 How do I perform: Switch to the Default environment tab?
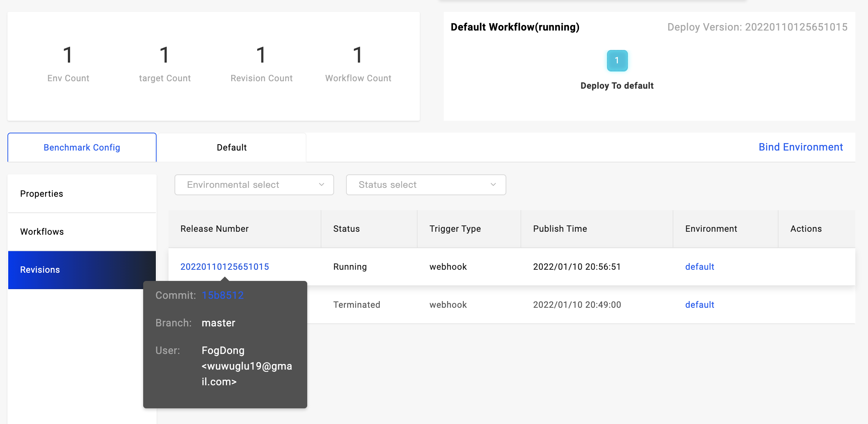pyautogui.click(x=232, y=148)
